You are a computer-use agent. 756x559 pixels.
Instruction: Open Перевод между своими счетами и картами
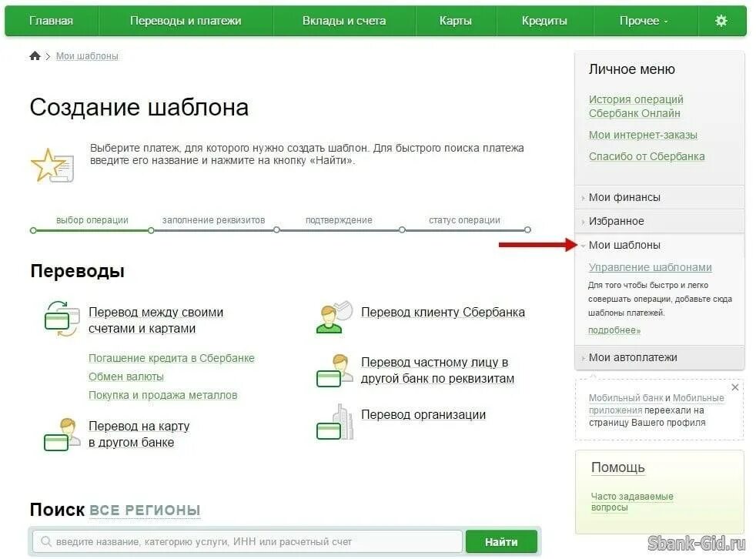[156, 320]
